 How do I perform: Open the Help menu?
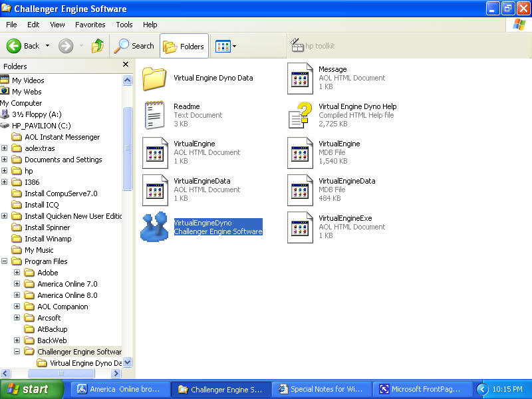150,25
